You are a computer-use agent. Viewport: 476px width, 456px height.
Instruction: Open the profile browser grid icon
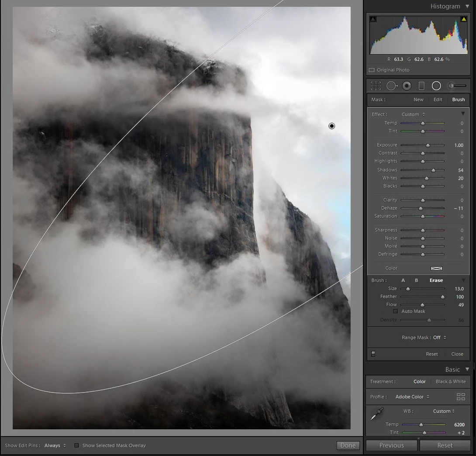pyautogui.click(x=461, y=397)
